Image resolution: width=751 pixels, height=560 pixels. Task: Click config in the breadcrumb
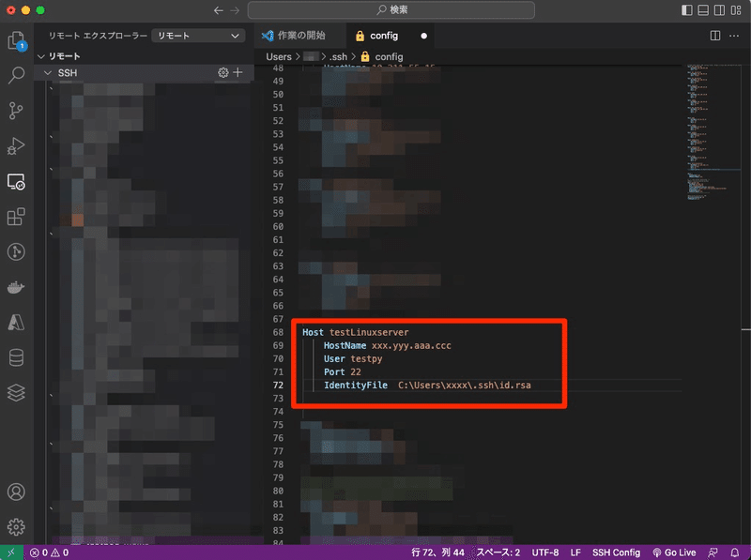[x=389, y=56]
